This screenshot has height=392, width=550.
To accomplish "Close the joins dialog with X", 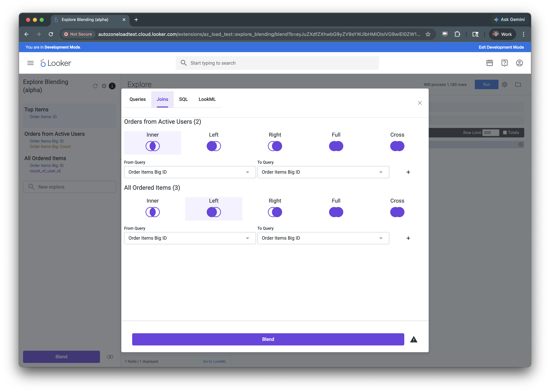I will (x=420, y=103).
